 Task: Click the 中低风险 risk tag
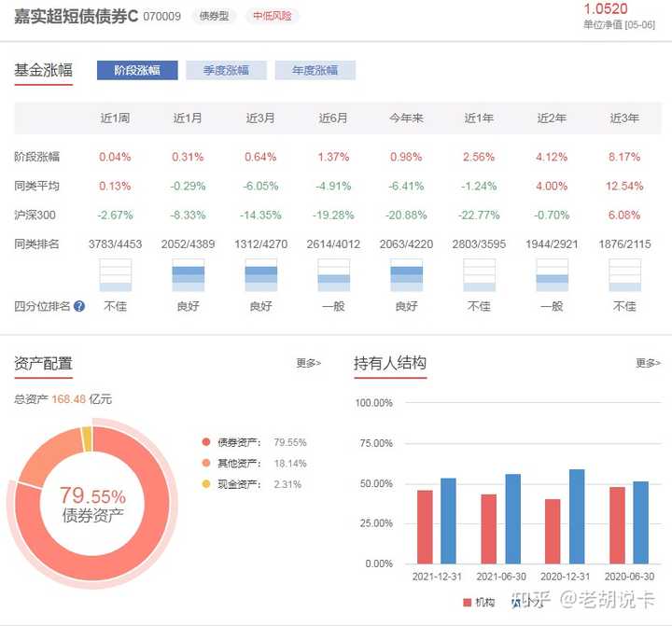click(273, 16)
